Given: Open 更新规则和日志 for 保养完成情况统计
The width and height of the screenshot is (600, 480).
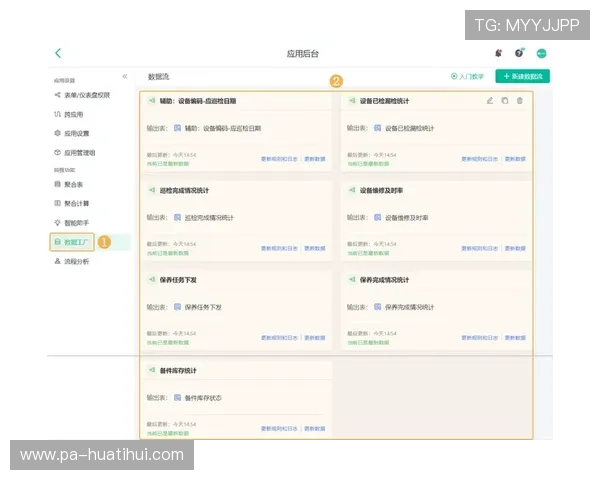Looking at the screenshot, I should click(479, 338).
